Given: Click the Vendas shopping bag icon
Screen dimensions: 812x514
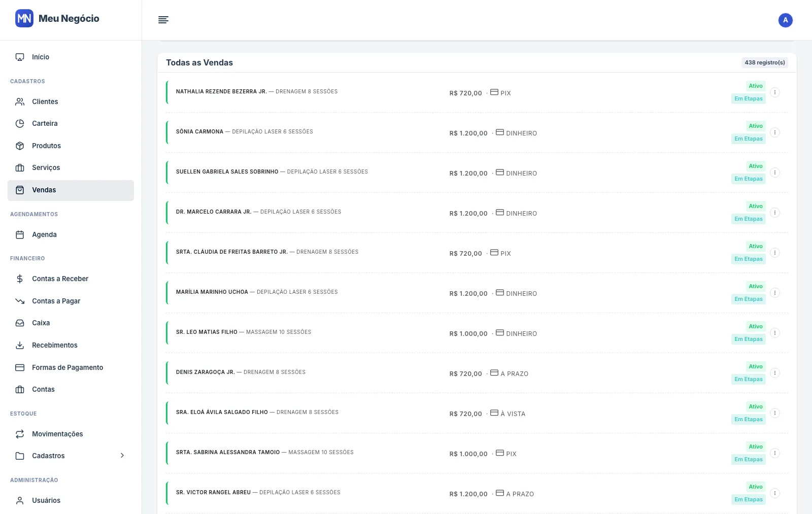Looking at the screenshot, I should [x=20, y=190].
